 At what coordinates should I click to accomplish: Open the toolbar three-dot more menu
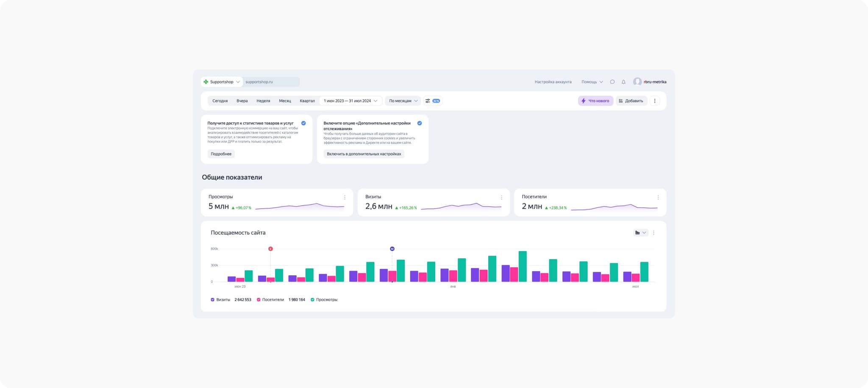654,101
